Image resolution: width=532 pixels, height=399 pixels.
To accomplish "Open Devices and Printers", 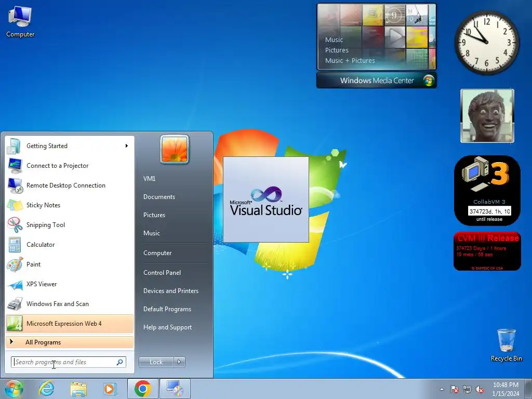I will tap(171, 291).
